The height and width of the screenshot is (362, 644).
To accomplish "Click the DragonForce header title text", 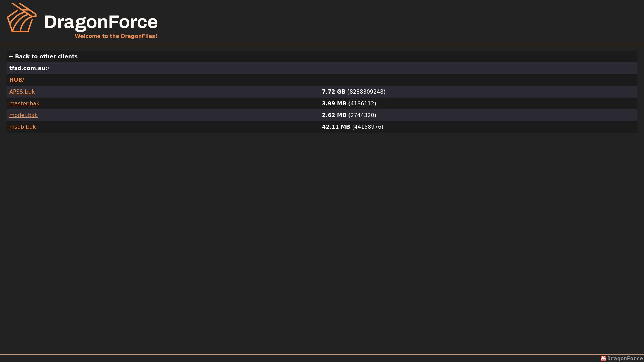I will (x=101, y=22).
